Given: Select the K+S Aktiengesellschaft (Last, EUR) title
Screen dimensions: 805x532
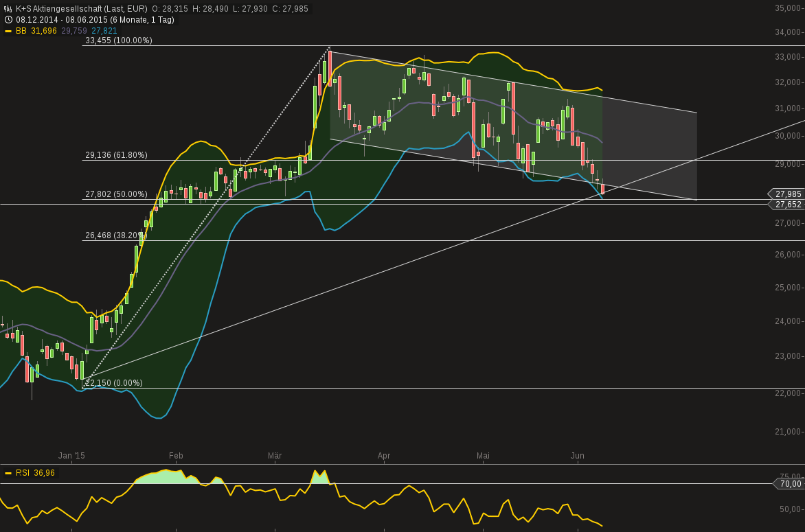Looking at the screenshot, I should pos(81,9).
